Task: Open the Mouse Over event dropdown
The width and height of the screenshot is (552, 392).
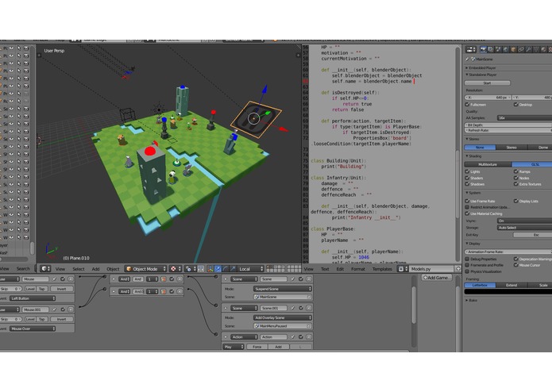Action: [33, 329]
